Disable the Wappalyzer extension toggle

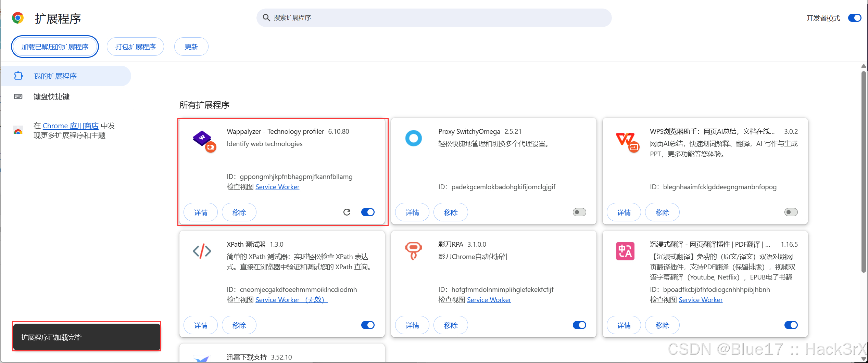[x=368, y=212]
